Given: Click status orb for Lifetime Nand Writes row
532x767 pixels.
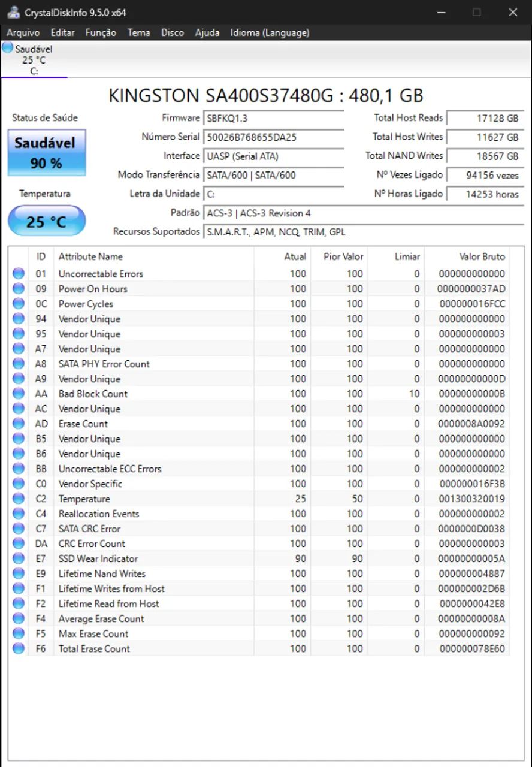Looking at the screenshot, I should pyautogui.click(x=19, y=573).
